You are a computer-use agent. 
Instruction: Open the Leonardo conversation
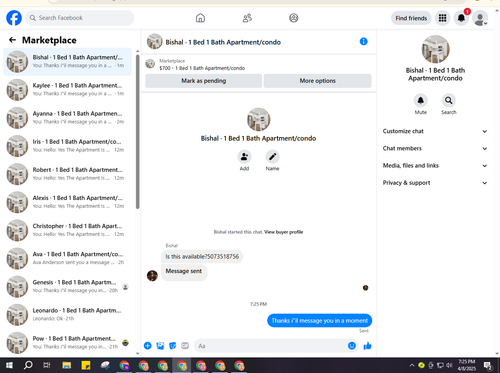coord(68,314)
